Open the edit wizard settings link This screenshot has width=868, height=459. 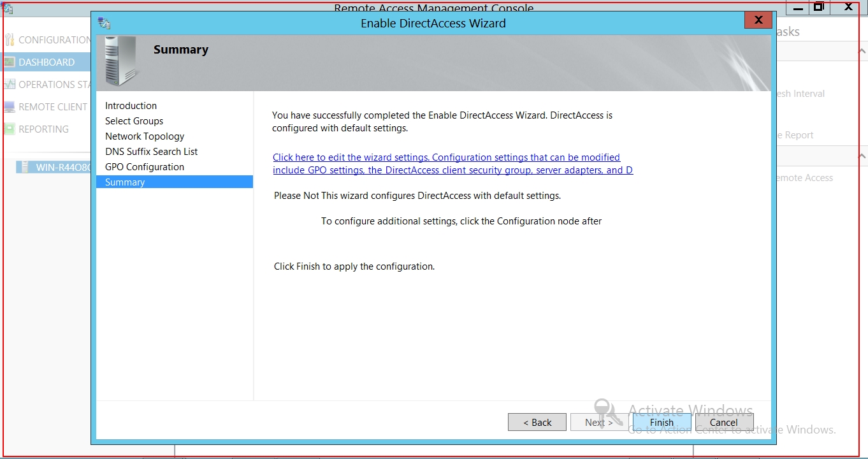(x=452, y=164)
